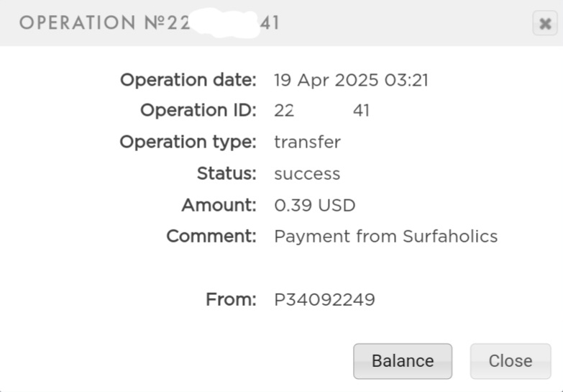The image size is (563, 392).
Task: Select the Operation ID trailing digits 41
Action: 361,110
